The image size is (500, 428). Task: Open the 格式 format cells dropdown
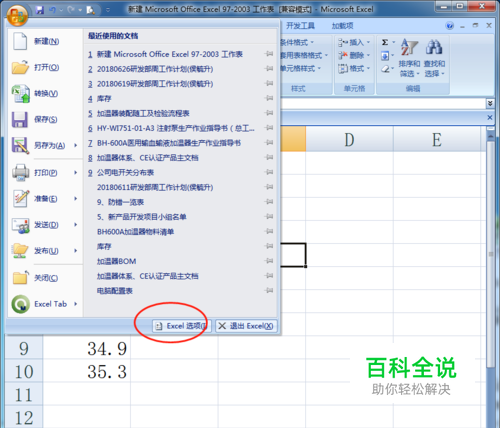coord(368,69)
